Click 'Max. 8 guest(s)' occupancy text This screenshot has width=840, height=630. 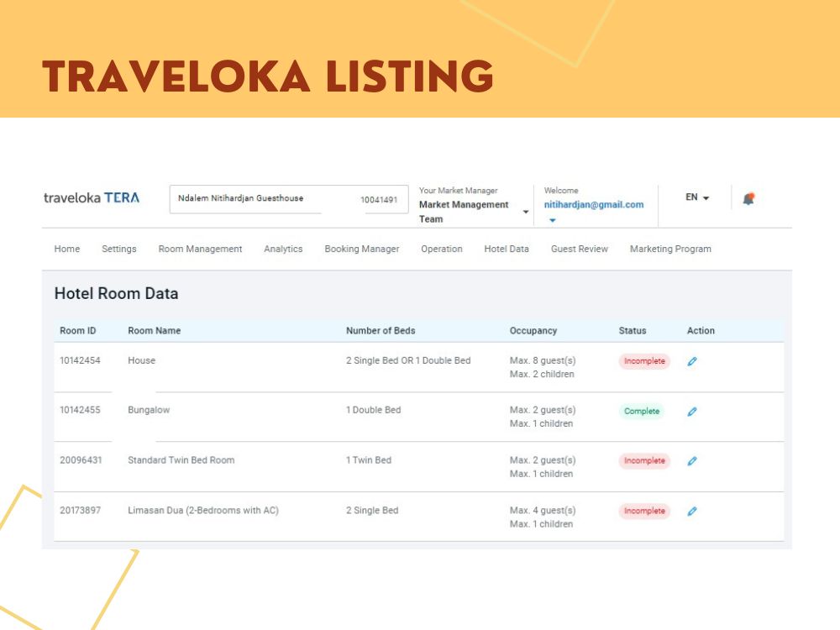tap(543, 360)
